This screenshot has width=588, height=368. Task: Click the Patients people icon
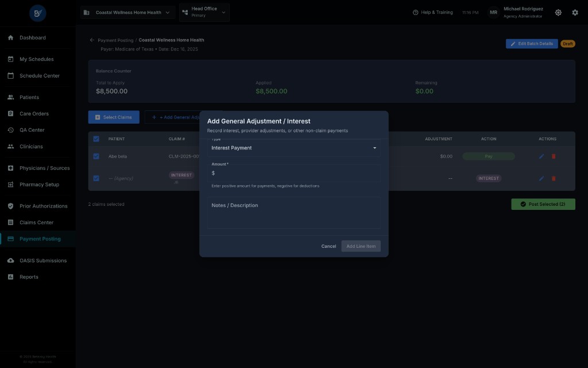click(10, 97)
